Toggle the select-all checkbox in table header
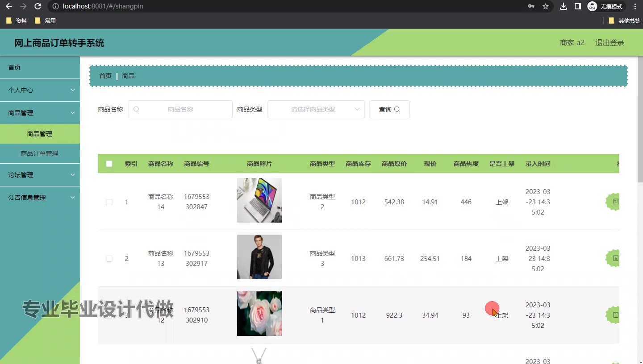The width and height of the screenshot is (643, 364). click(109, 164)
